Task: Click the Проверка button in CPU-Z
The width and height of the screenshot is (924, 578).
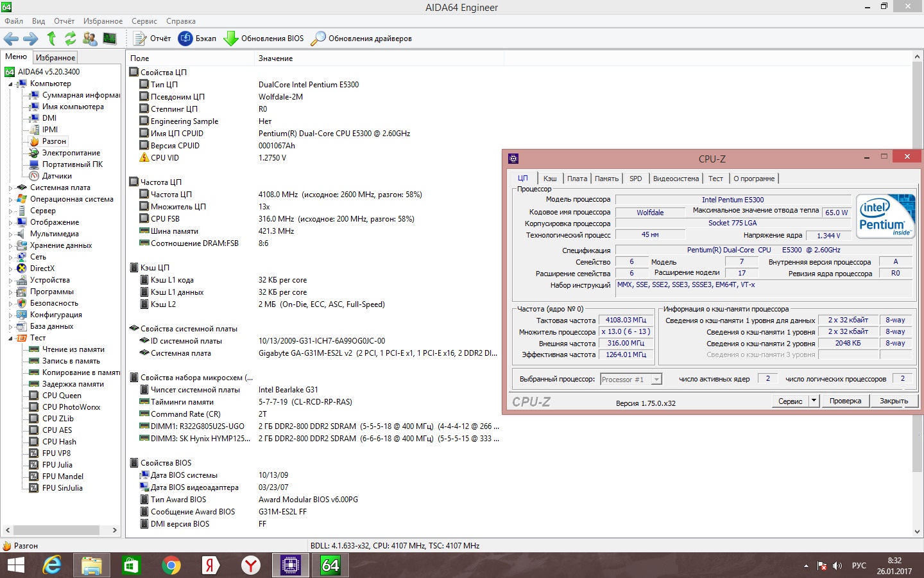Action: click(x=845, y=401)
